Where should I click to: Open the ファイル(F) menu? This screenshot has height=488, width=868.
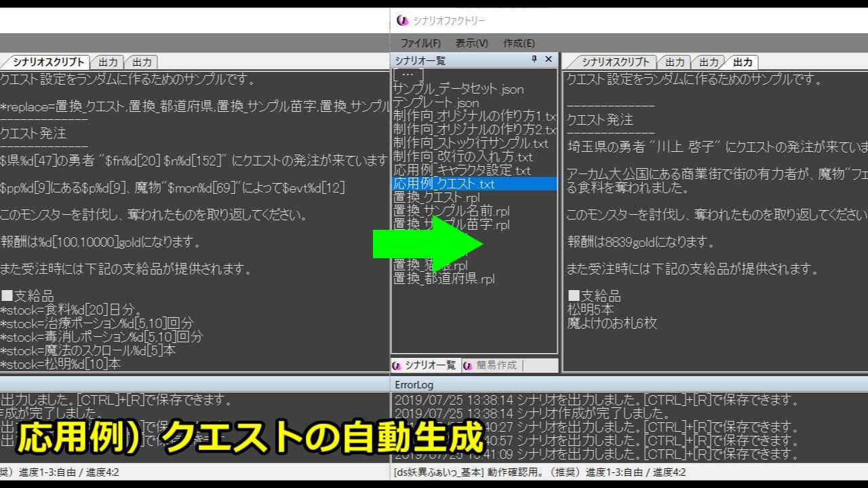(x=420, y=43)
